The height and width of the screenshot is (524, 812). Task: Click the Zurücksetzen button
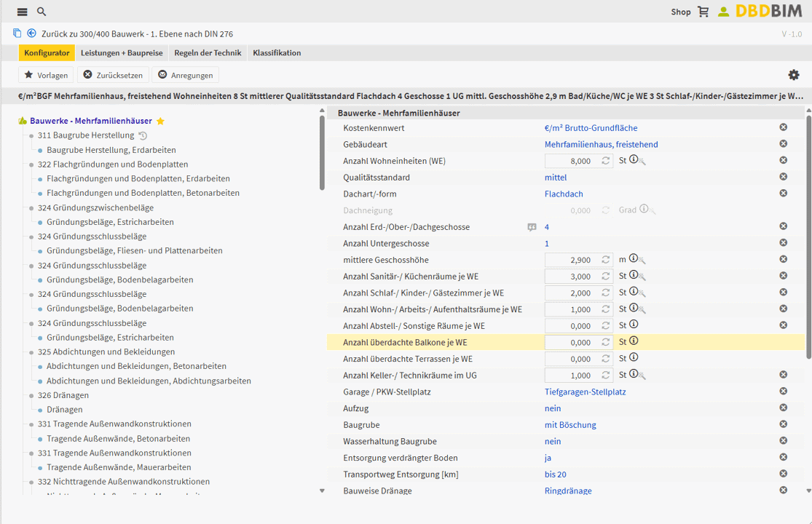pyautogui.click(x=113, y=75)
